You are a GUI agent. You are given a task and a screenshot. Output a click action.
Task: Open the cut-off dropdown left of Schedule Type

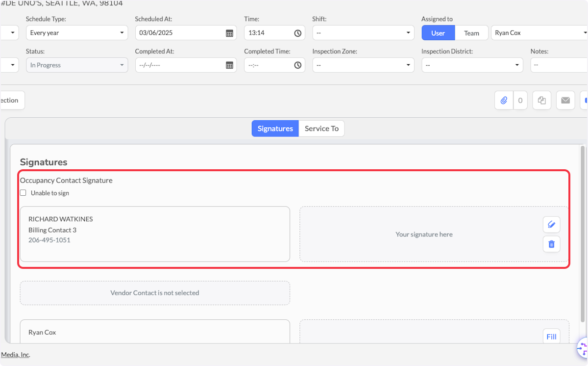[9, 33]
